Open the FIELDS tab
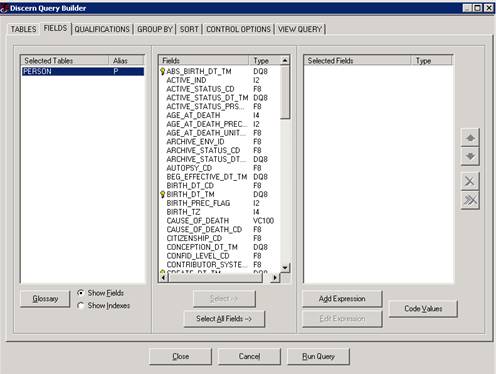 tap(55, 28)
